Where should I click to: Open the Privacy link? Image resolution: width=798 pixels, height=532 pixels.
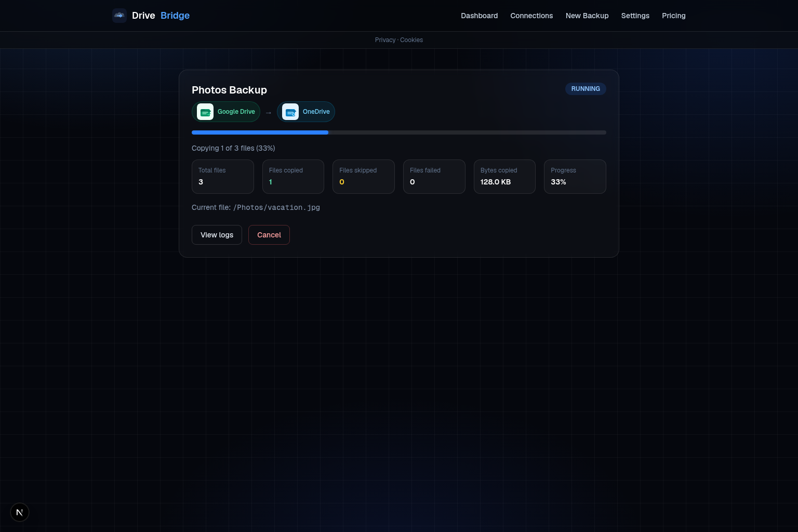click(385, 40)
